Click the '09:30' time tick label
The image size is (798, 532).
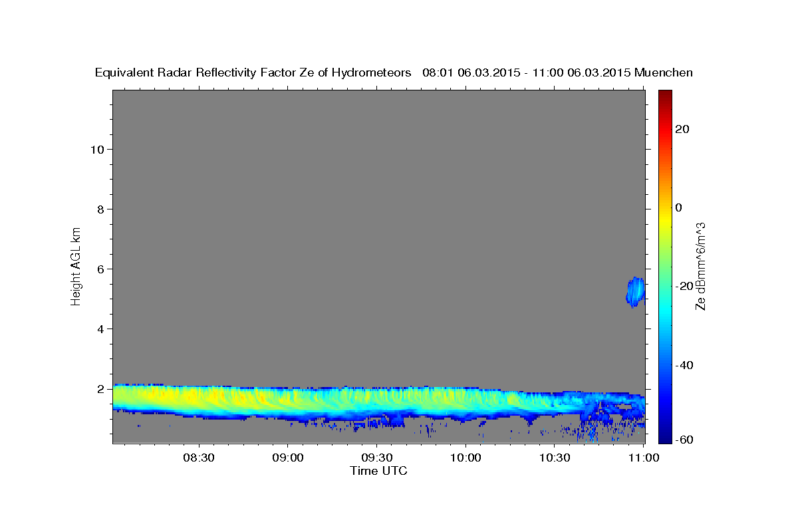[x=376, y=458]
